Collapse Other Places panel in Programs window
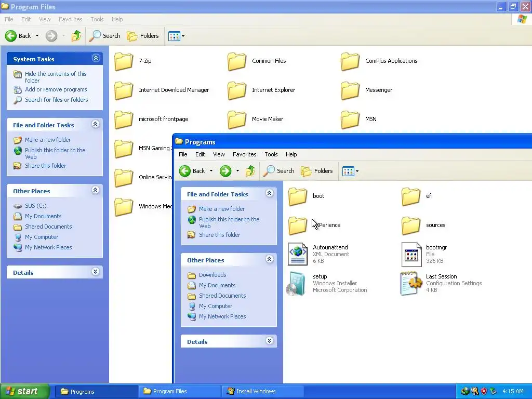 pos(270,259)
